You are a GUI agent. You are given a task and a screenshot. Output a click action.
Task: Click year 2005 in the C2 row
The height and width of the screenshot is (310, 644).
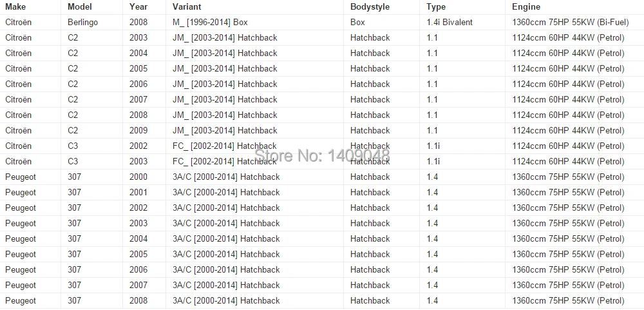pyautogui.click(x=138, y=69)
